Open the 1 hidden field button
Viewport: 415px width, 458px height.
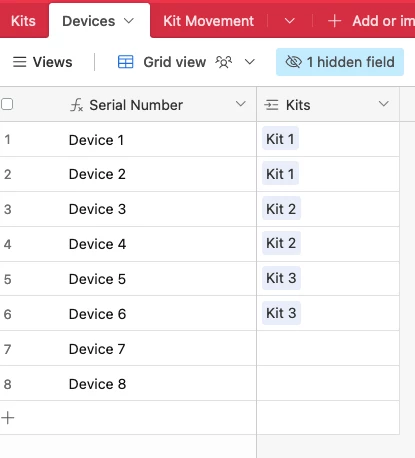(x=340, y=62)
